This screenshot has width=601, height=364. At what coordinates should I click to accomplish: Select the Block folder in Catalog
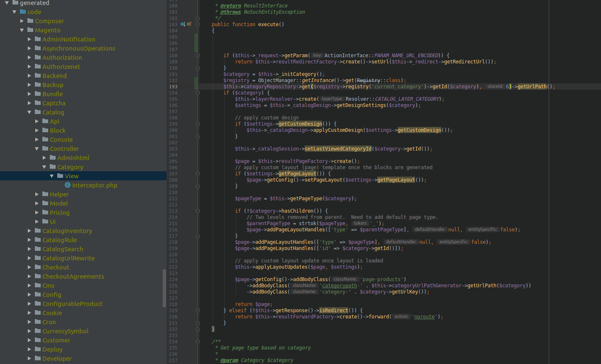[58, 131]
